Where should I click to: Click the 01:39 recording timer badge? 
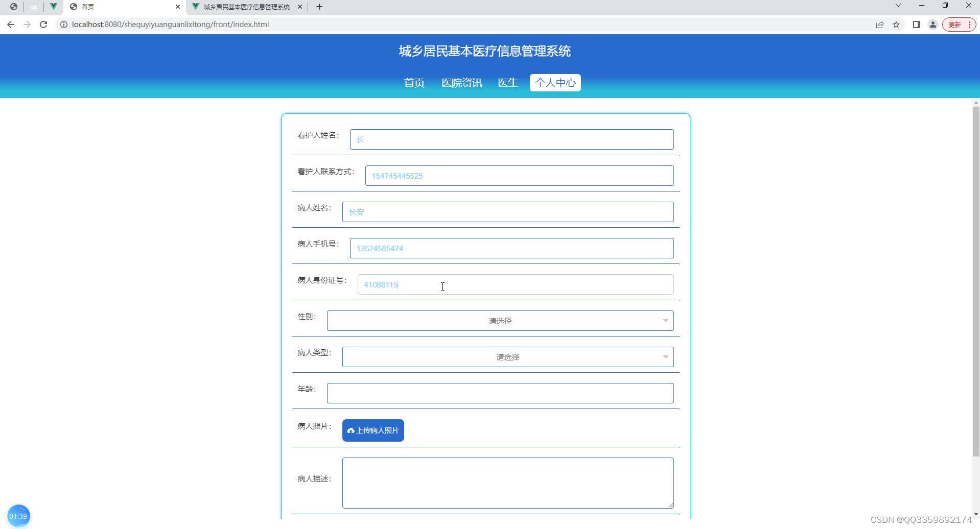pos(19,516)
